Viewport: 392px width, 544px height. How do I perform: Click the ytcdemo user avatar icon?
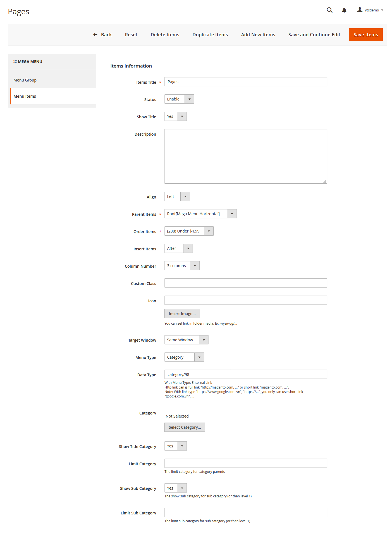(x=360, y=10)
